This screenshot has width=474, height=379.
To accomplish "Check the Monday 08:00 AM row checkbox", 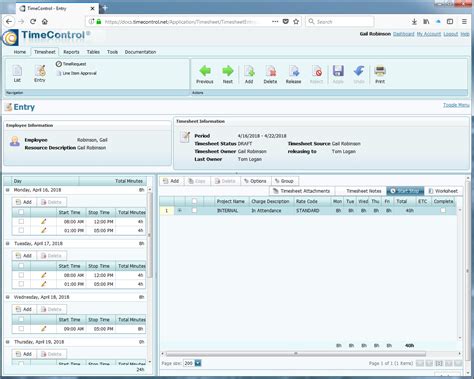I will [x=21, y=221].
